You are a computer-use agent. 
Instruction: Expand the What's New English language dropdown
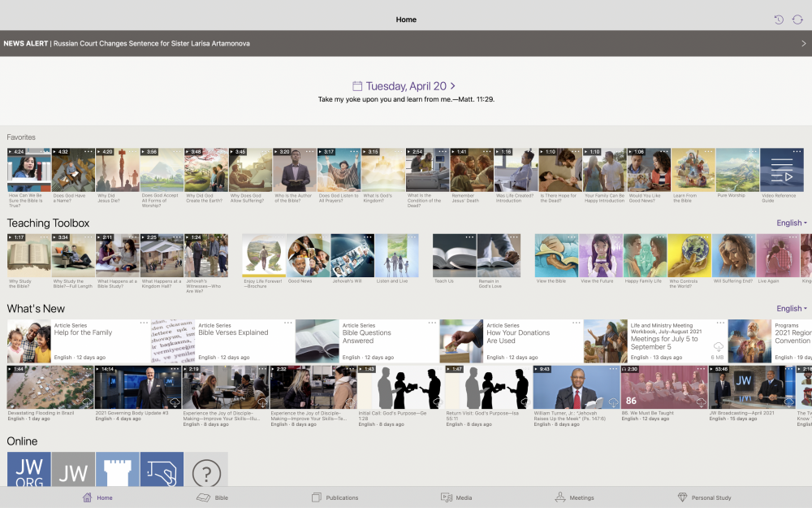pyautogui.click(x=791, y=309)
